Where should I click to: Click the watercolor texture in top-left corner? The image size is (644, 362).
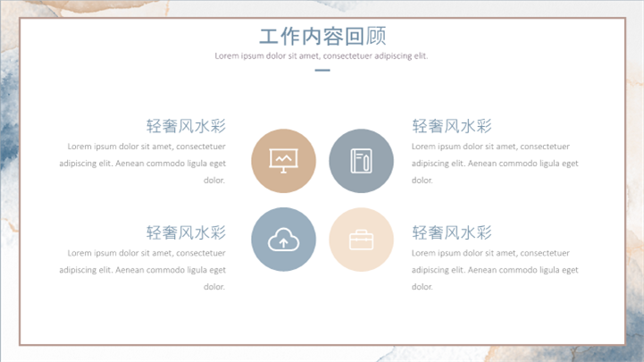pyautogui.click(x=9, y=9)
